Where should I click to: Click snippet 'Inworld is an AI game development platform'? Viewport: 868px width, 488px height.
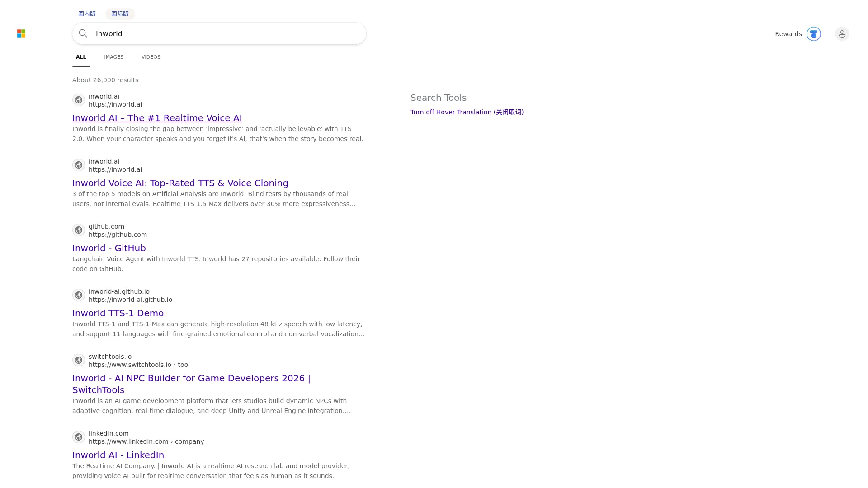(x=211, y=406)
